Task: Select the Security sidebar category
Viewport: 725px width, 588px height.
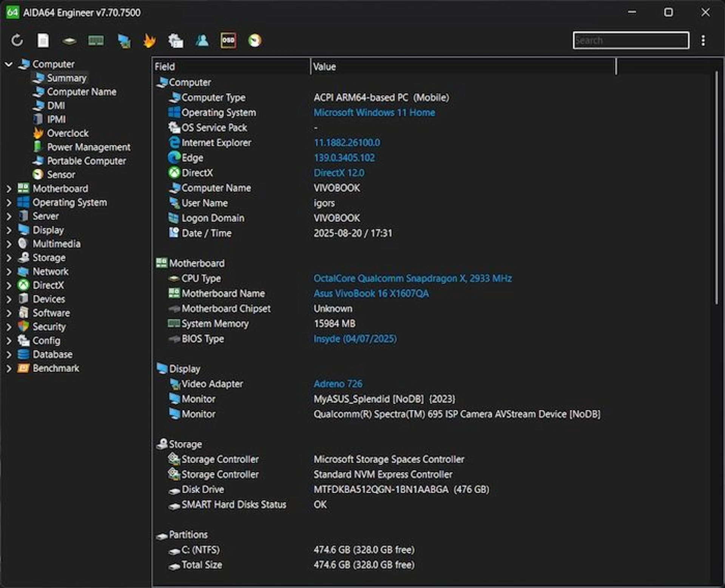Action: (x=49, y=327)
